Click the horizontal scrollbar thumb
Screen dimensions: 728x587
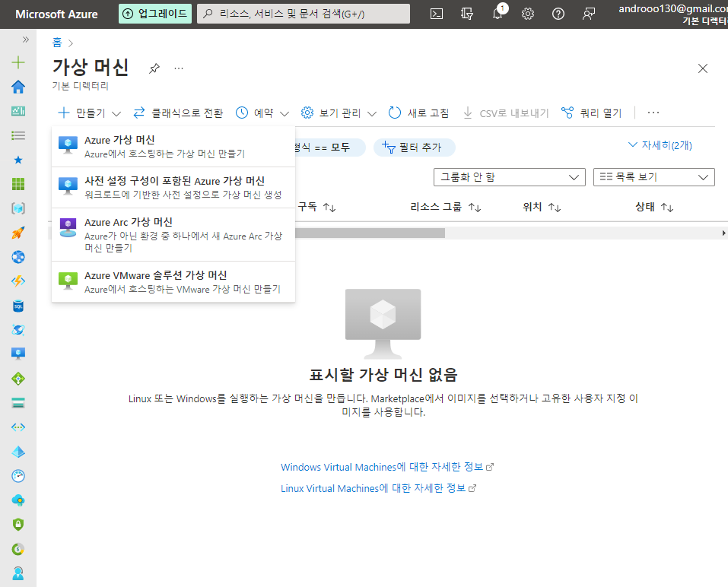[x=370, y=233]
